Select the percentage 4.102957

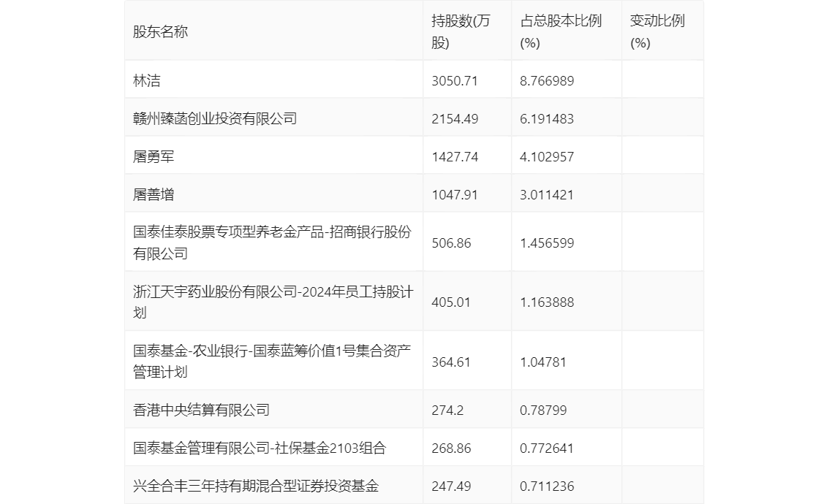(547, 157)
